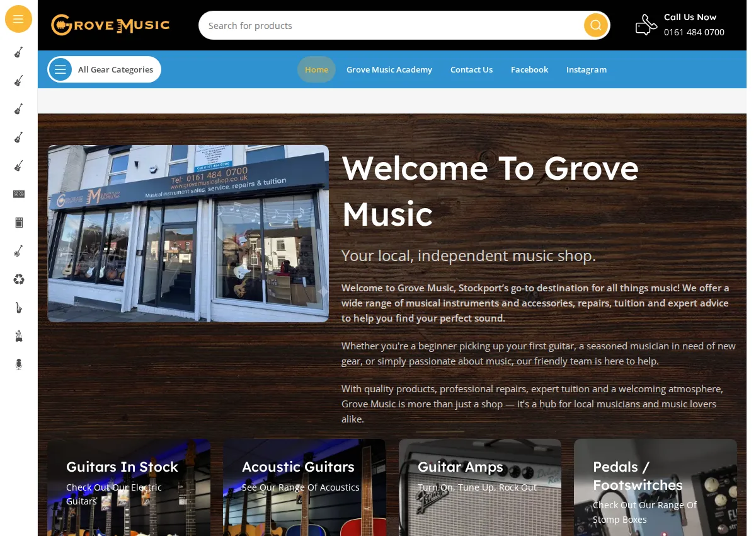Click the orange search magnifier button
756x536 pixels.
point(595,25)
